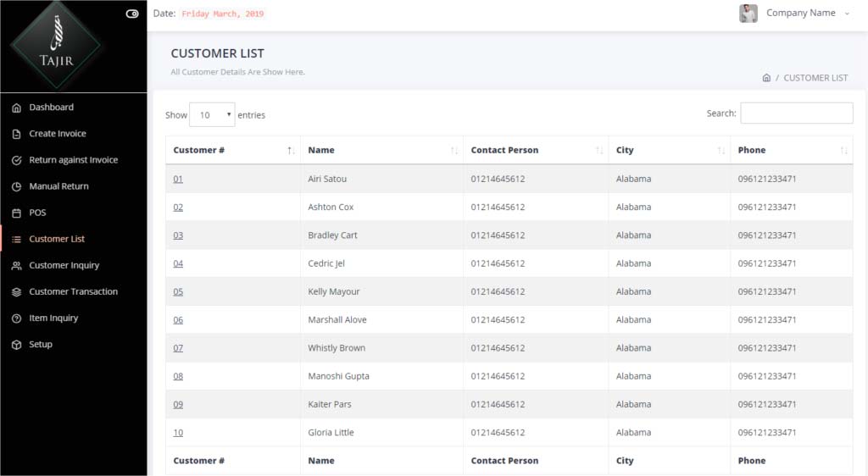Screen dimensions: 868x476
Task: Sort table by City column
Action: click(670, 150)
